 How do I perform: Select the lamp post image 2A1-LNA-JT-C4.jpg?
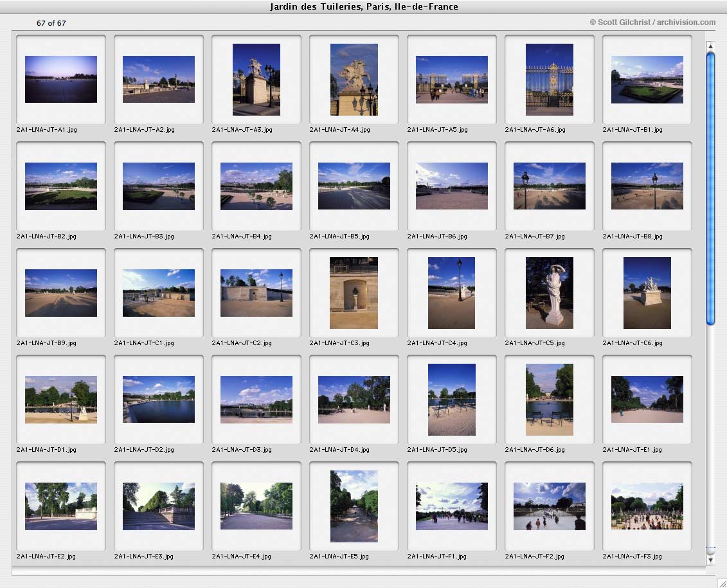[452, 293]
